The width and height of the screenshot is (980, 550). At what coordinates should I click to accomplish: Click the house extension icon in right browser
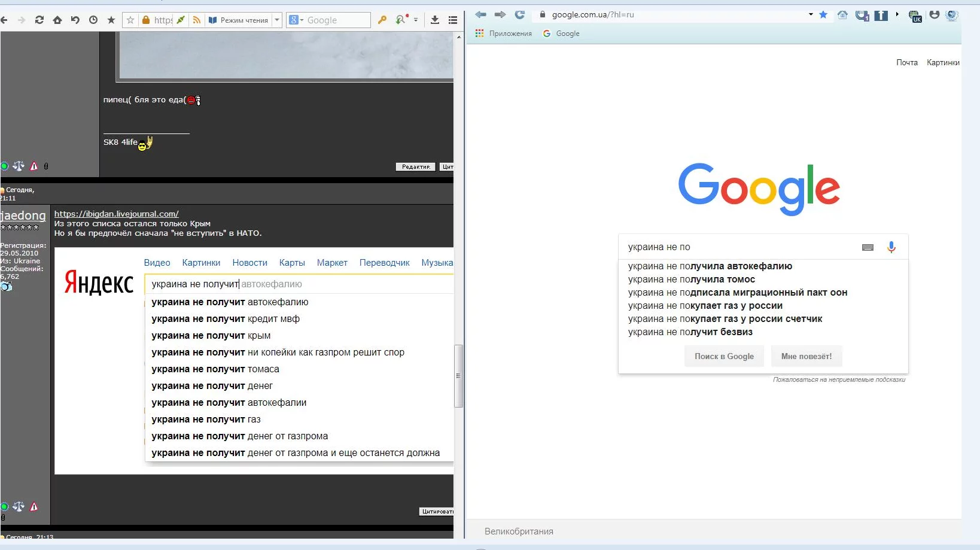842,15
